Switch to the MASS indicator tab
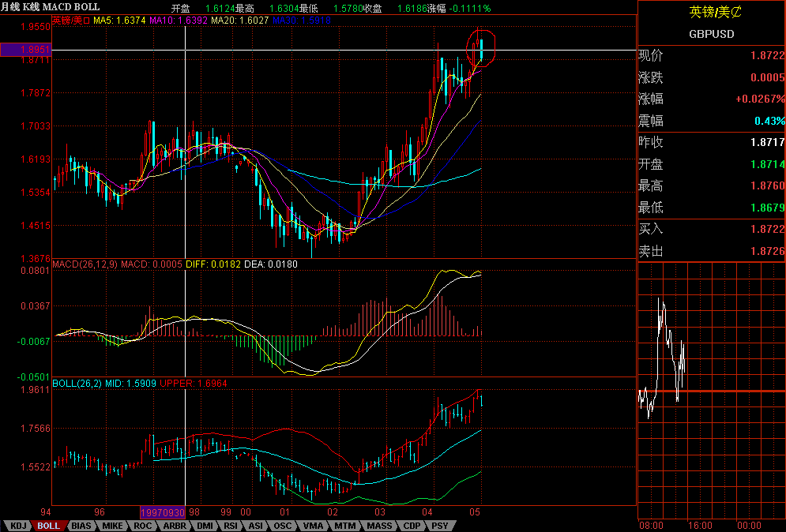Screen dimensions: 786x532 378,526
